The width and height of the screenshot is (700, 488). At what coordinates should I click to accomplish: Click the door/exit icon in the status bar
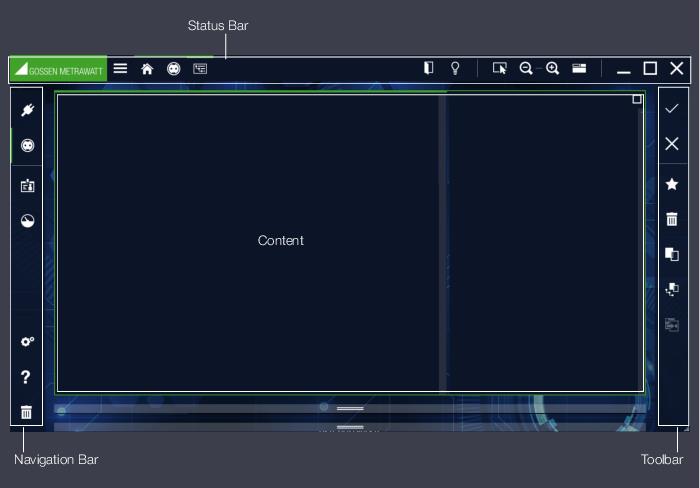pos(429,68)
